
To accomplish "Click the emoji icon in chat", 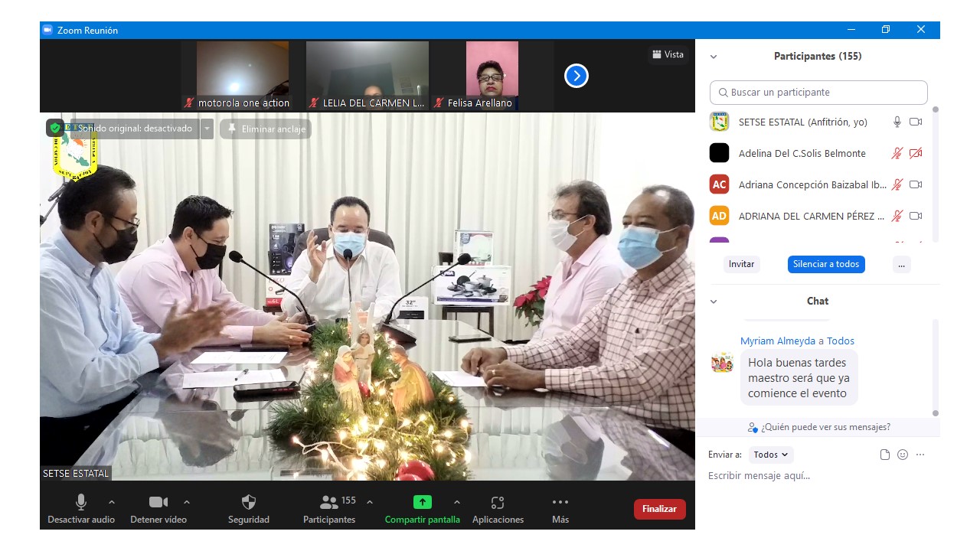I will click(903, 455).
